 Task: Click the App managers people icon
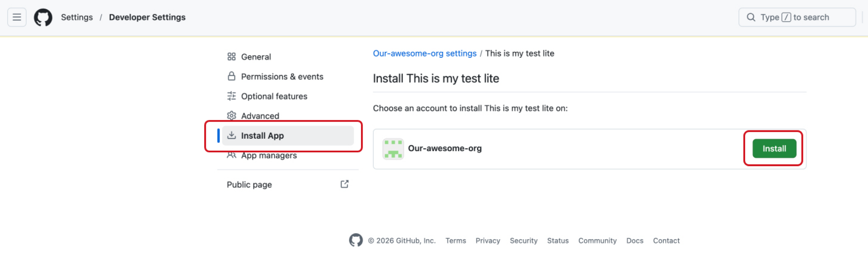231,155
